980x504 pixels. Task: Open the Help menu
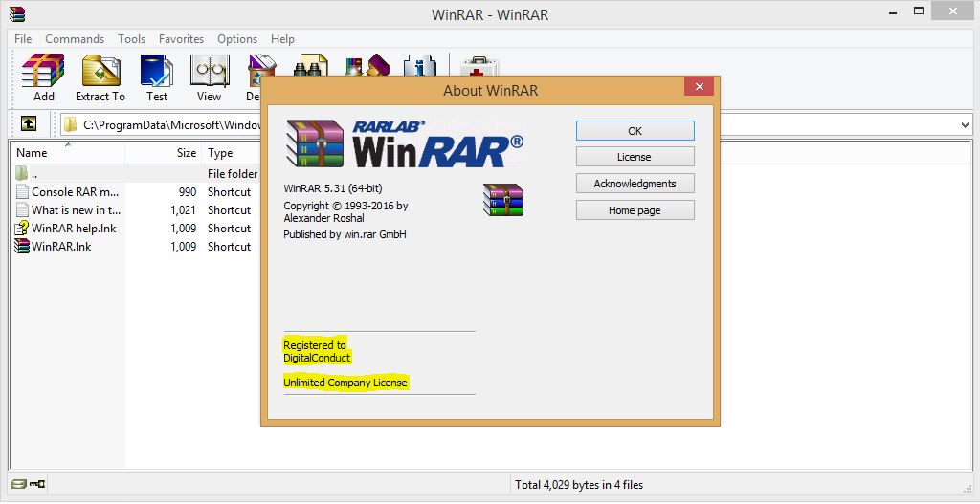click(x=282, y=38)
